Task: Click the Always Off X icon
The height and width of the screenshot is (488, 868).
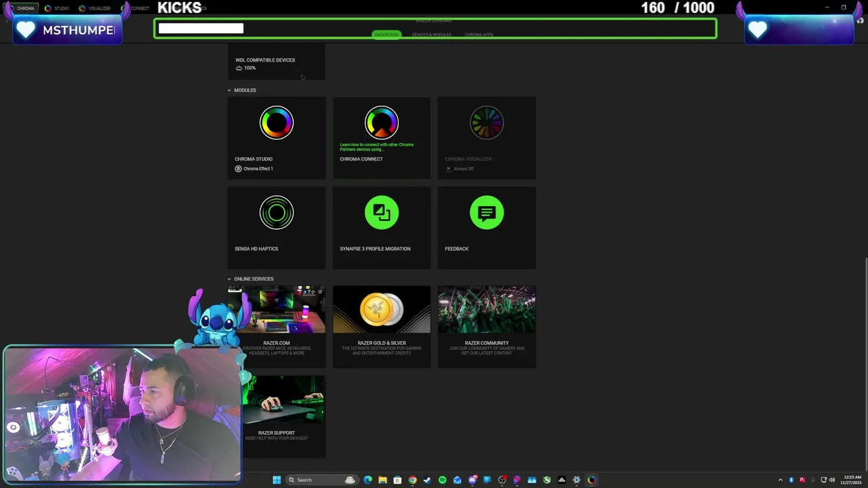Action: point(448,169)
